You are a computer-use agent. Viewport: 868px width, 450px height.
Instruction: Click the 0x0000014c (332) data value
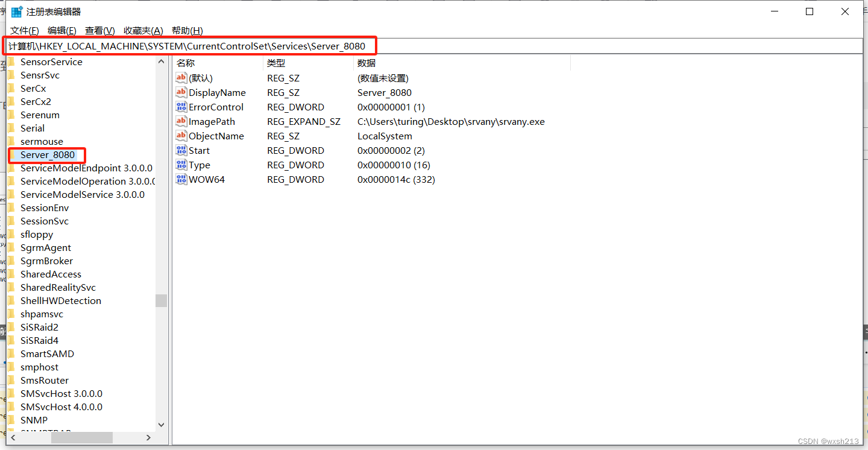(396, 179)
